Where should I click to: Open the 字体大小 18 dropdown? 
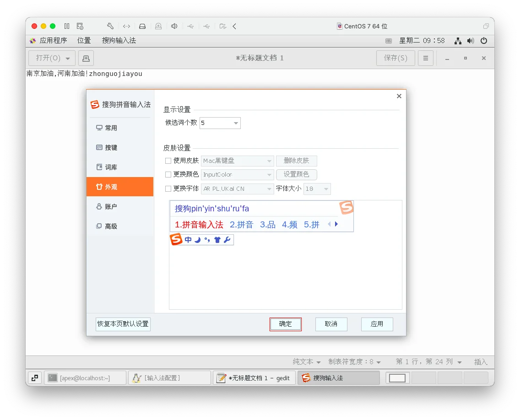[x=317, y=188]
